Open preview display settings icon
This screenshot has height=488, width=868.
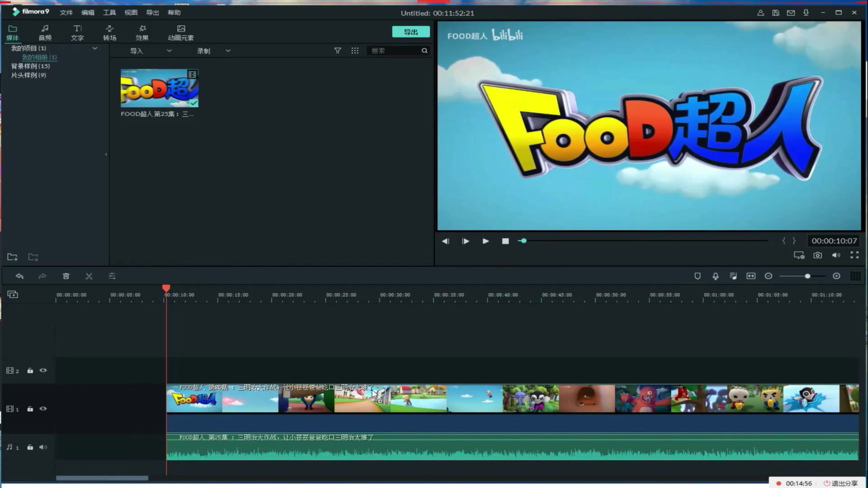pos(799,255)
